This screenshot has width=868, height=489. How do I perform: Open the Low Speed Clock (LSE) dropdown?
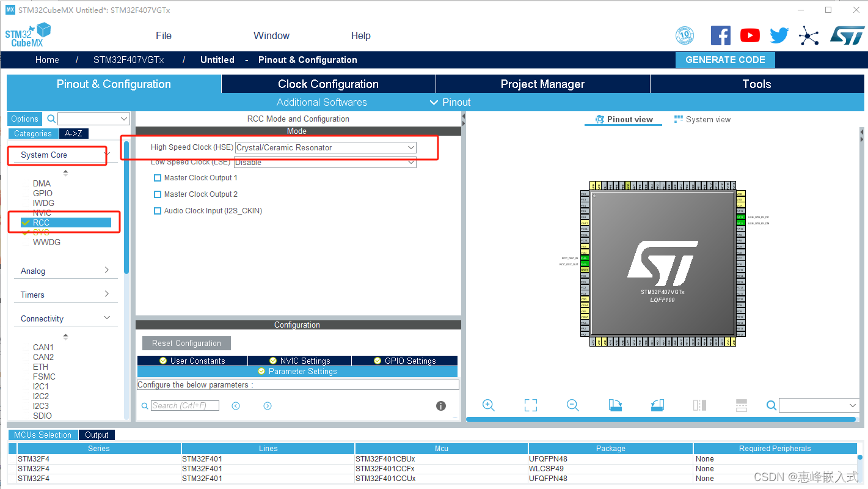(x=410, y=161)
